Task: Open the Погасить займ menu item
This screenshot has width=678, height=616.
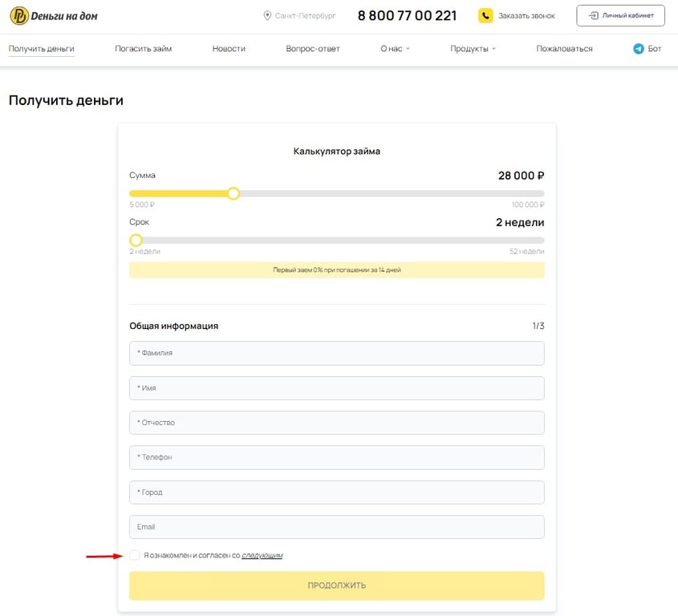Action: click(143, 49)
